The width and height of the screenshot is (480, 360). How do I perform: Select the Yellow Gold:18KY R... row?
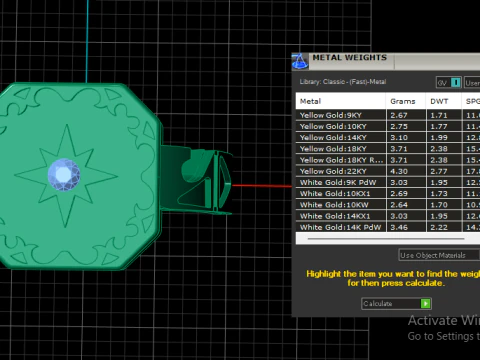tap(388, 160)
